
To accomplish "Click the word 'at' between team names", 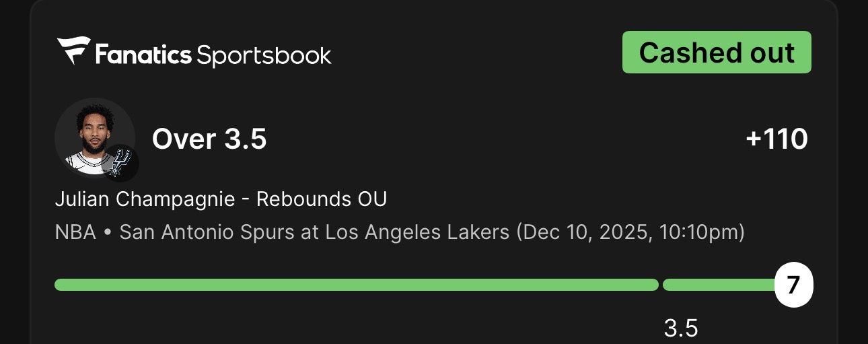I will 310,233.
